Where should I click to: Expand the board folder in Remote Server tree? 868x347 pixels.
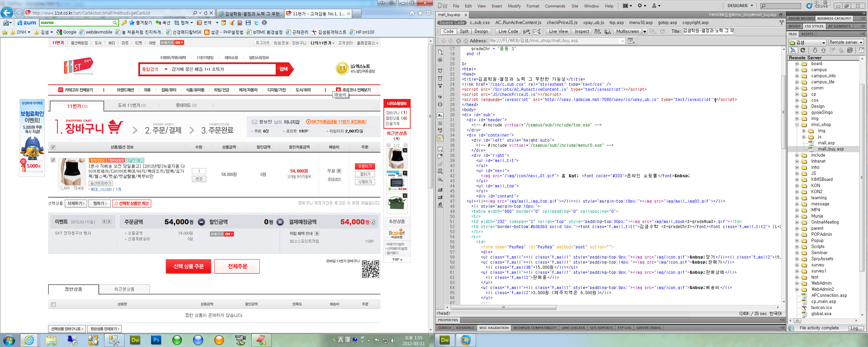pyautogui.click(x=797, y=64)
